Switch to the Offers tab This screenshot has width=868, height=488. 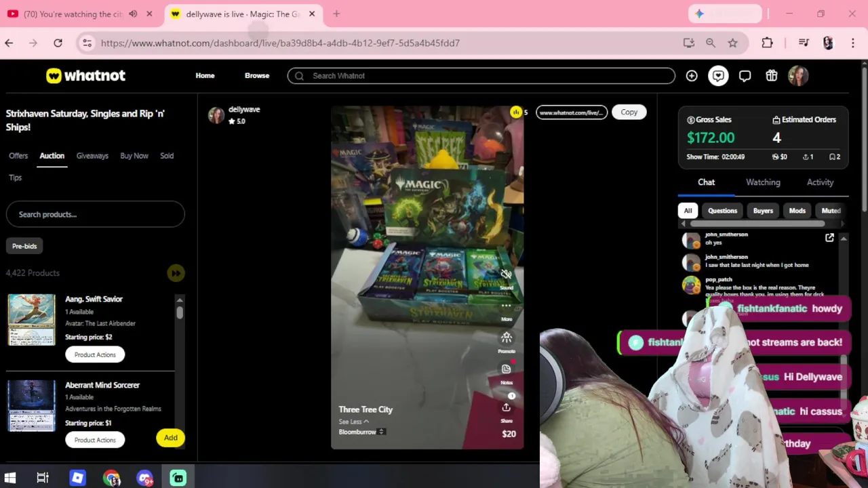click(18, 156)
